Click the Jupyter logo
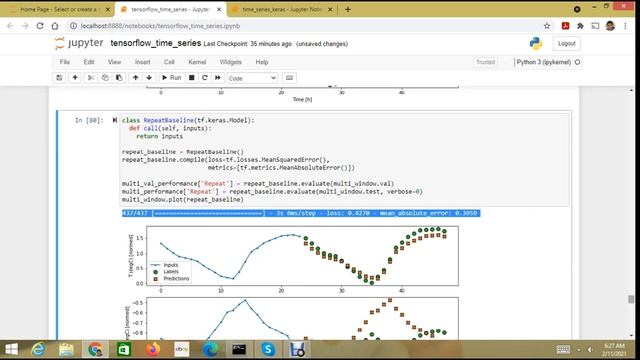The width and height of the screenshot is (640, 360). [79, 43]
